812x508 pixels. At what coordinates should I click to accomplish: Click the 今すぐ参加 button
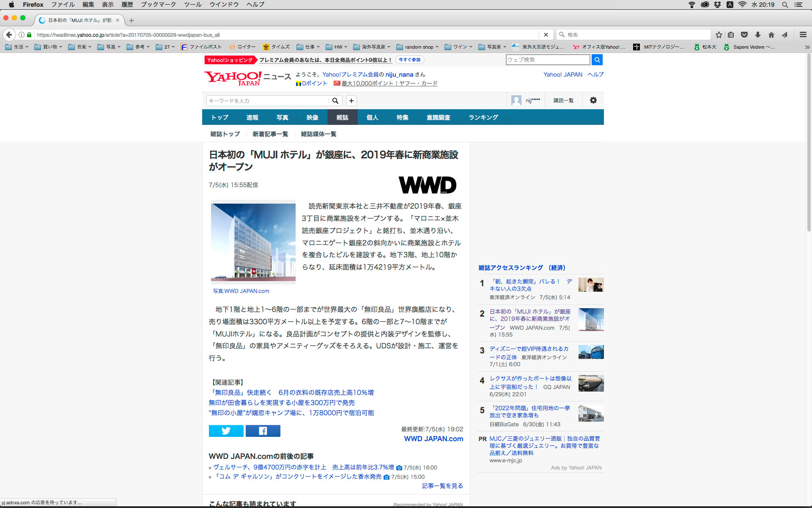[409, 60]
